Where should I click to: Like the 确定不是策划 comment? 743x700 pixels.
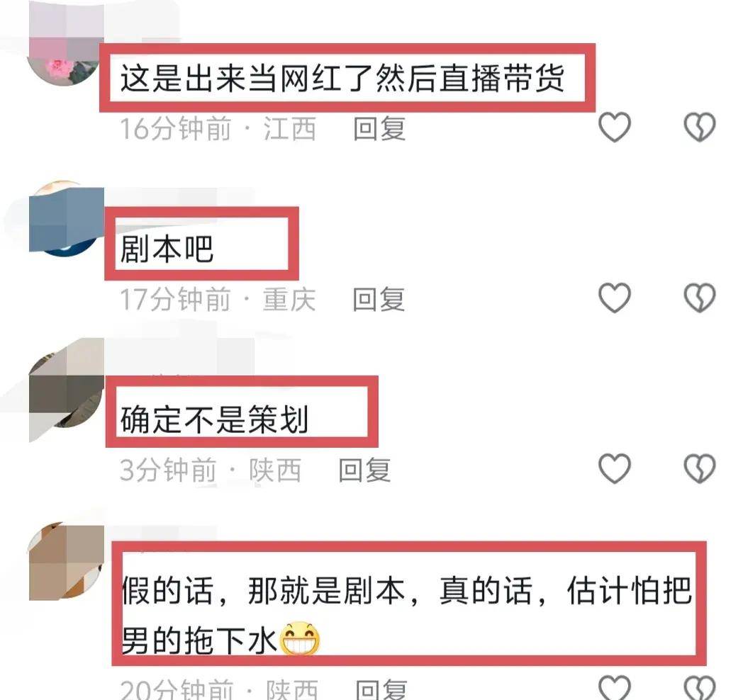[615, 468]
